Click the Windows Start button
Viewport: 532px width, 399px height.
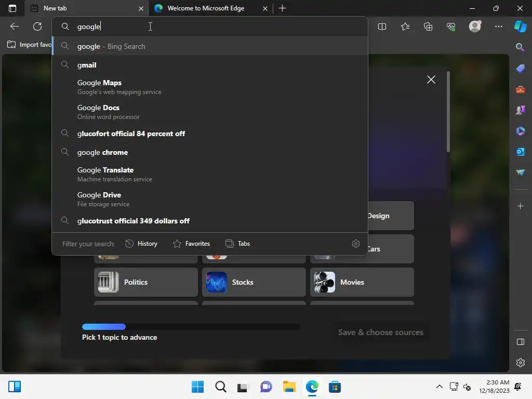(197, 387)
